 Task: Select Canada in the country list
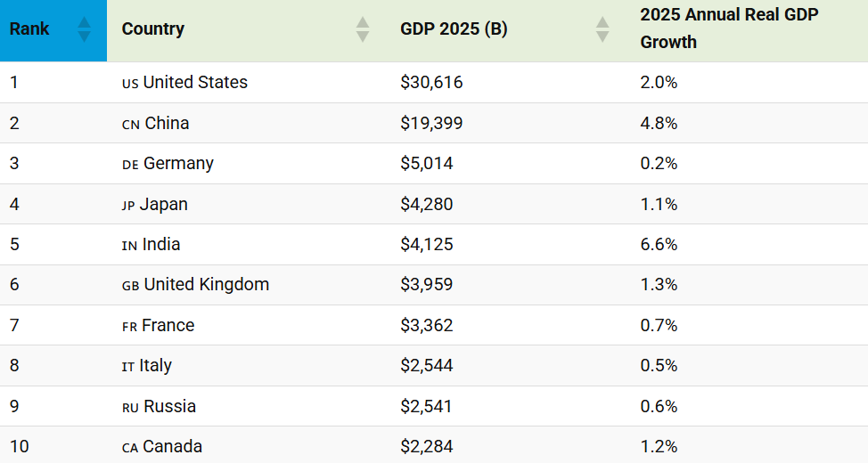point(172,447)
